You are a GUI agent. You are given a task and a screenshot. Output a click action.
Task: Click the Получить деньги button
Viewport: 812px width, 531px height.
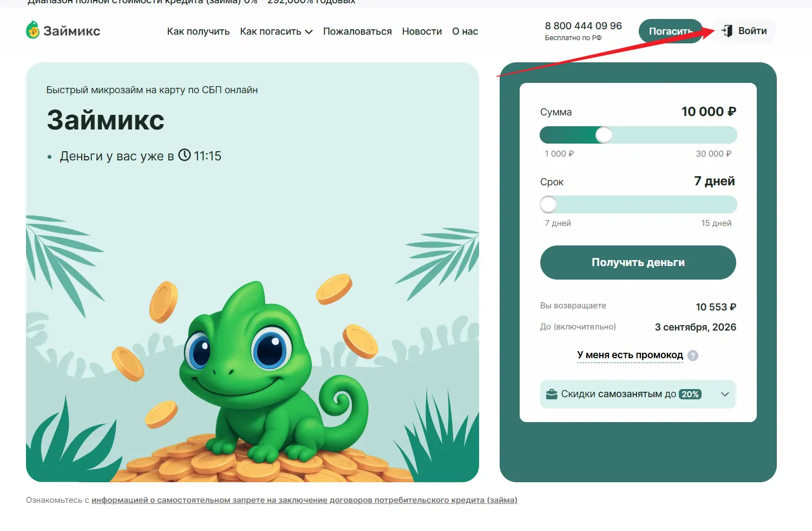point(638,262)
